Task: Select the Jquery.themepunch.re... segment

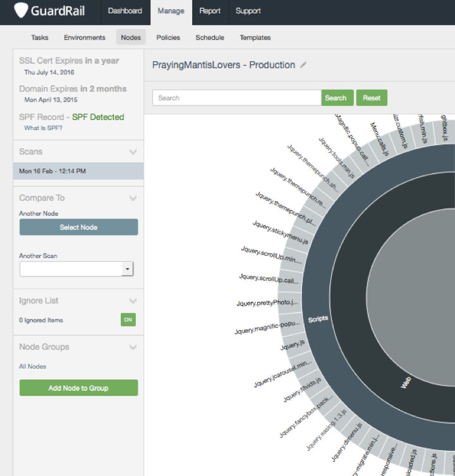Action: [319, 203]
